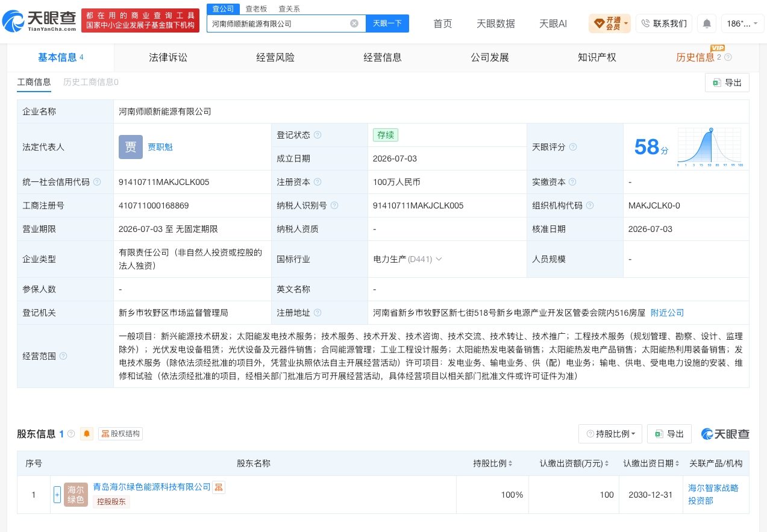
Task: Select the 法律诉讼 tab
Action: click(168, 57)
